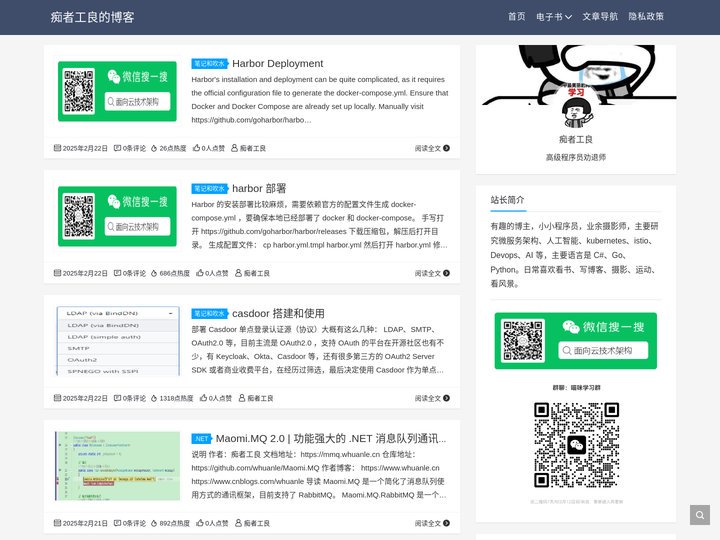Open the 文章导航 menu item
This screenshot has height=540, width=720.
click(600, 17)
